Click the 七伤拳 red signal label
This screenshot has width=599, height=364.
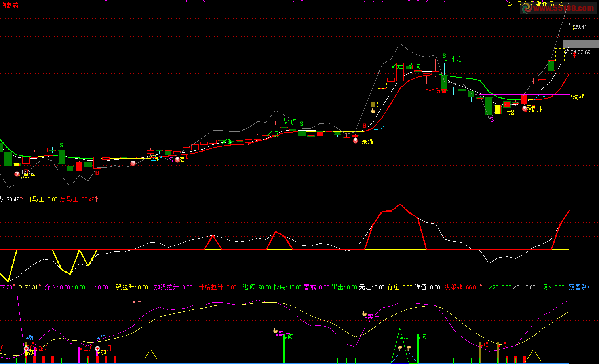pyautogui.click(x=435, y=91)
